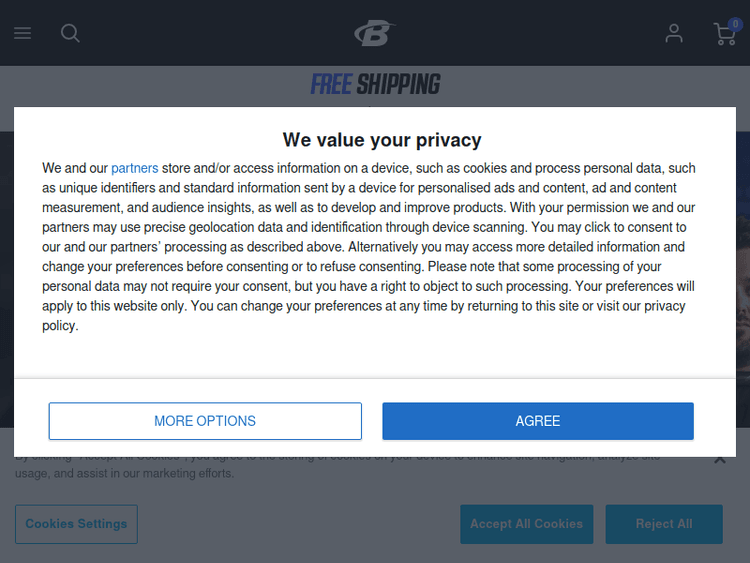Click the cart item count badge
750x563 pixels.
(735, 24)
